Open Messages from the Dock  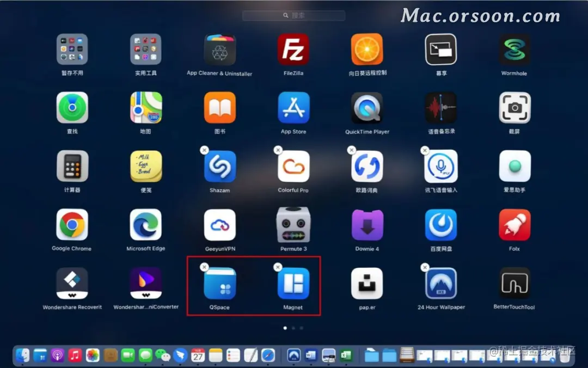[145, 355]
